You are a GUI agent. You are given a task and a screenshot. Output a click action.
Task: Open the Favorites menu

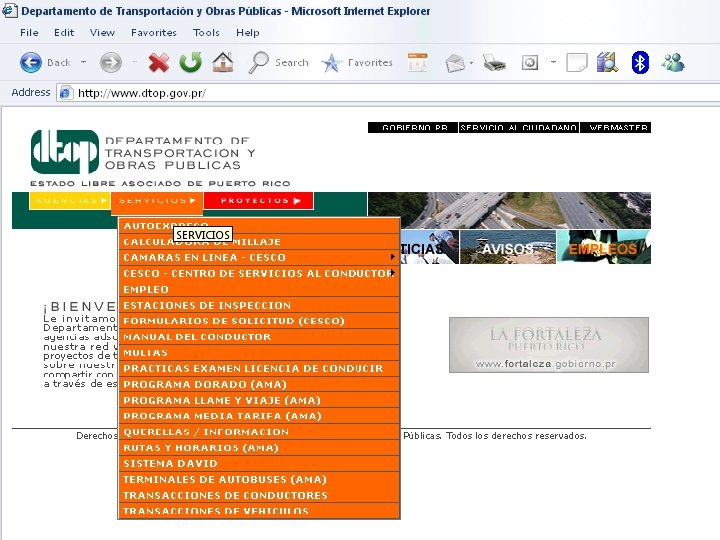(x=153, y=33)
